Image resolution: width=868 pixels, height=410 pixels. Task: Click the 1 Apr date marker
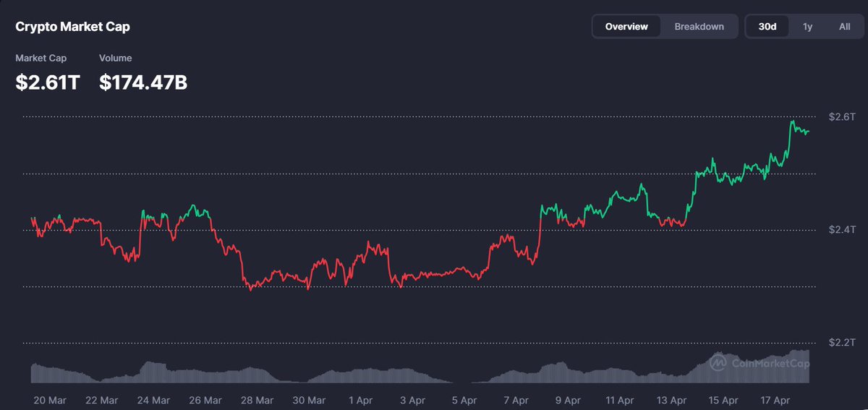360,400
